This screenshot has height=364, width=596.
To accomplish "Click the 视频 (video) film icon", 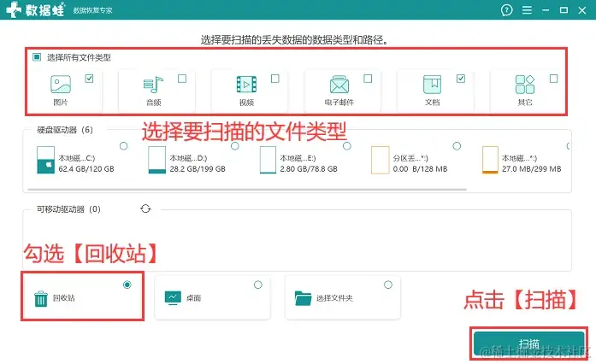I will (x=246, y=85).
